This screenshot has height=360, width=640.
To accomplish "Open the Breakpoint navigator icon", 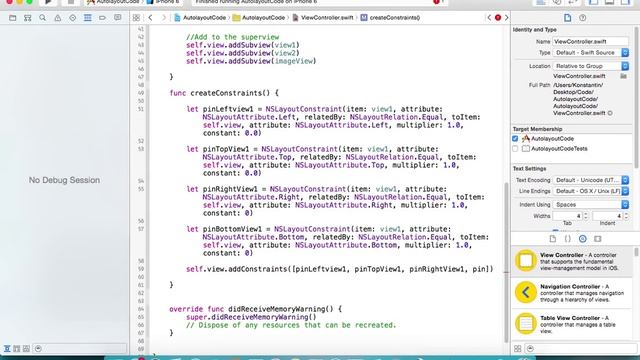I will (102, 18).
